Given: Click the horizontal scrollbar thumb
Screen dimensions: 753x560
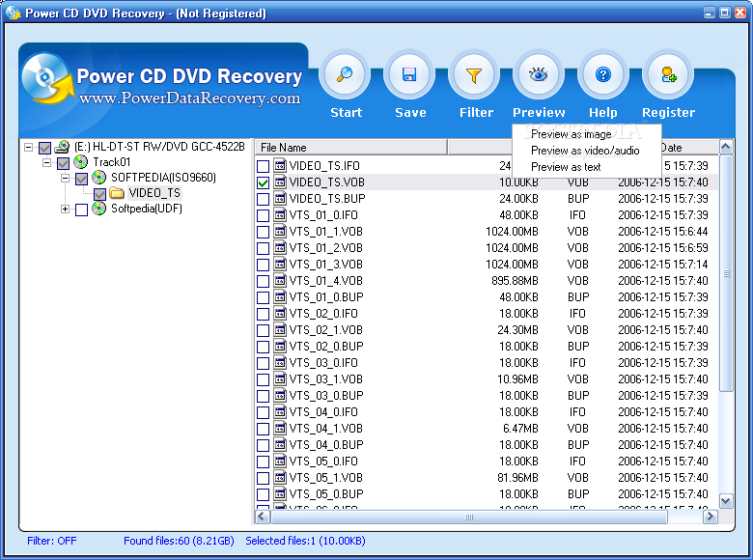Looking at the screenshot, I should pyautogui.click(x=469, y=518).
